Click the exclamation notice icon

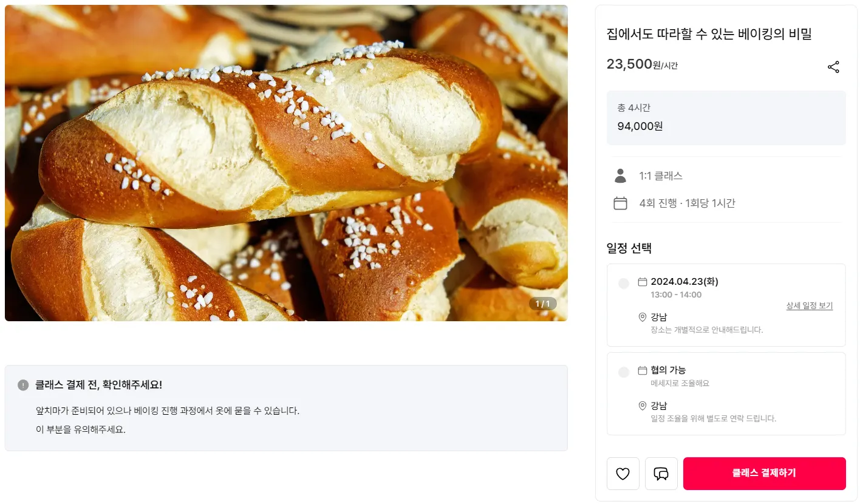click(x=23, y=385)
